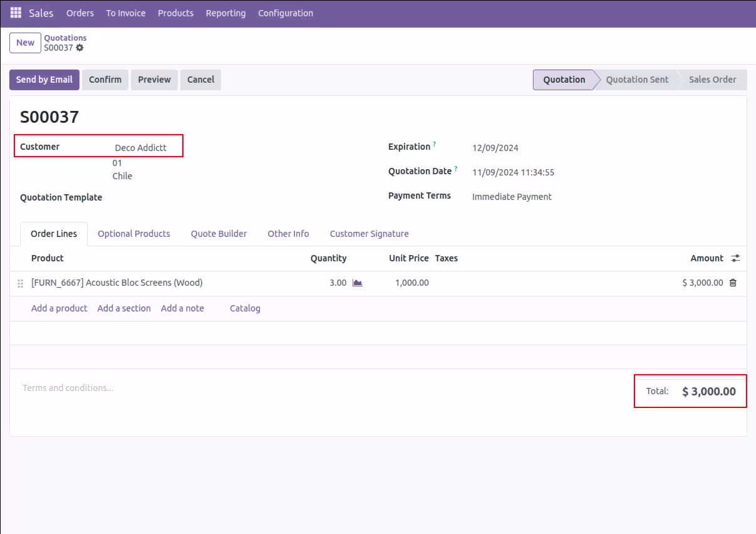This screenshot has width=756, height=534.
Task: Open the Quote Builder tab
Action: [x=219, y=234]
